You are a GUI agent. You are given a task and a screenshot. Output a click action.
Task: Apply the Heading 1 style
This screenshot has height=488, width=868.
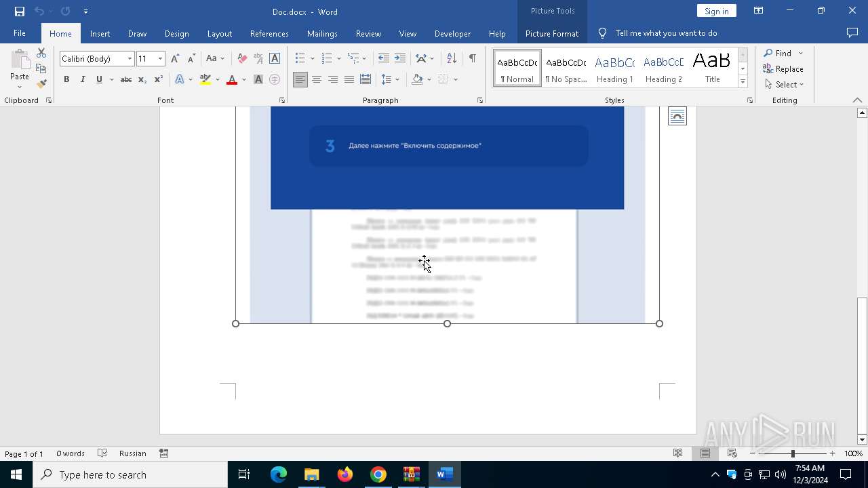point(614,68)
